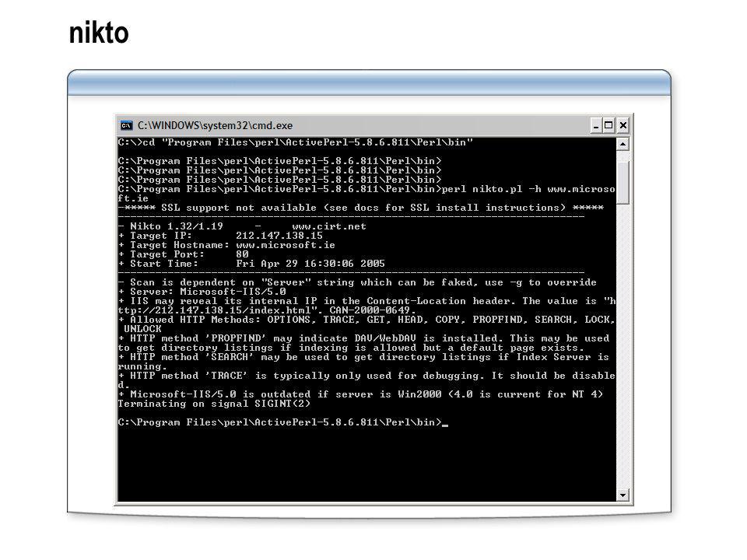
Task: Click the final command prompt line with cursor
Action: (x=283, y=422)
